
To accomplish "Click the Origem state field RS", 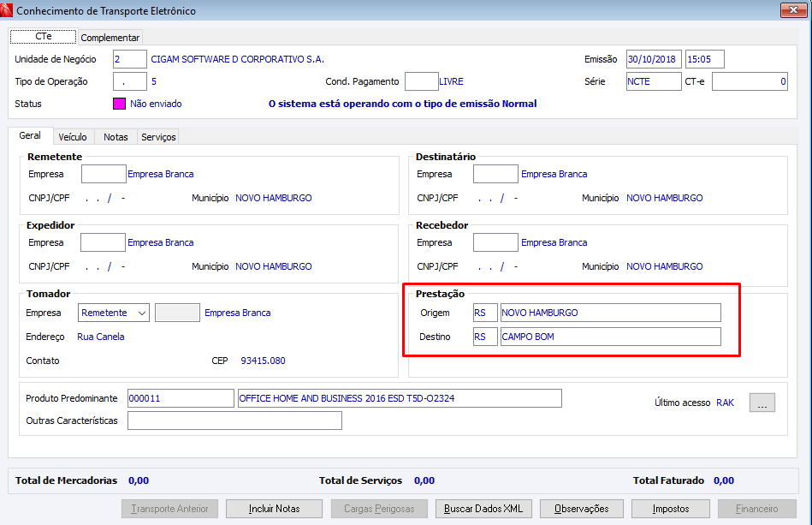I will click(x=485, y=313).
